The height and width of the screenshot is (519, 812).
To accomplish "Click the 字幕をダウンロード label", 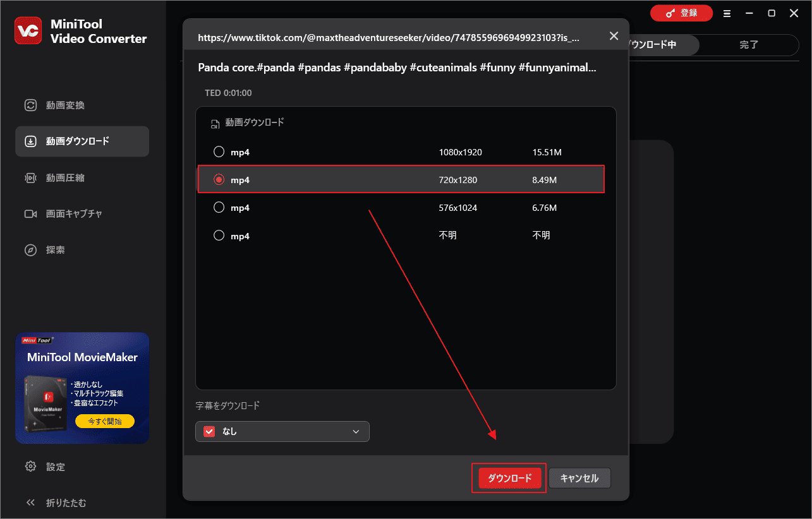I will [227, 405].
